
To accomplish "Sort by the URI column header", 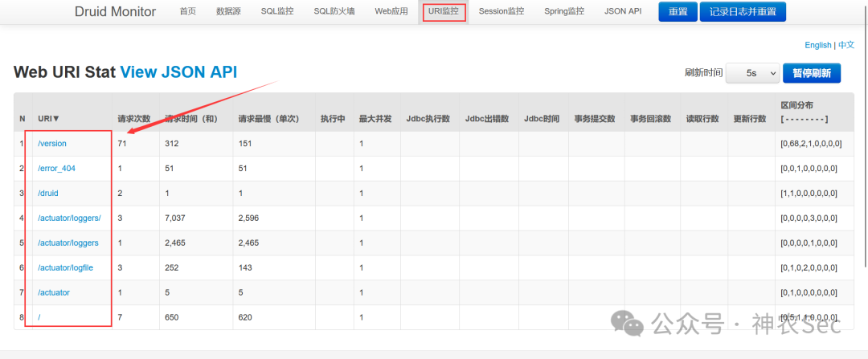I will 49,118.
